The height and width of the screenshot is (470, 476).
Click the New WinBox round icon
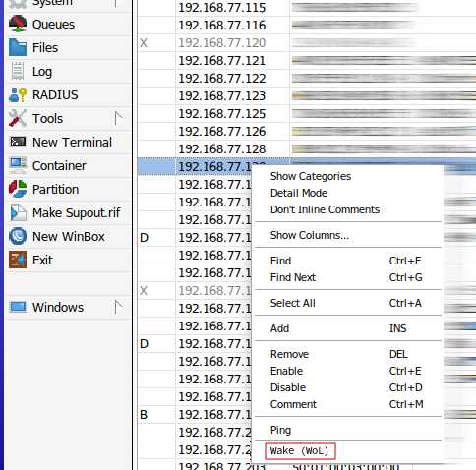pyautogui.click(x=18, y=236)
